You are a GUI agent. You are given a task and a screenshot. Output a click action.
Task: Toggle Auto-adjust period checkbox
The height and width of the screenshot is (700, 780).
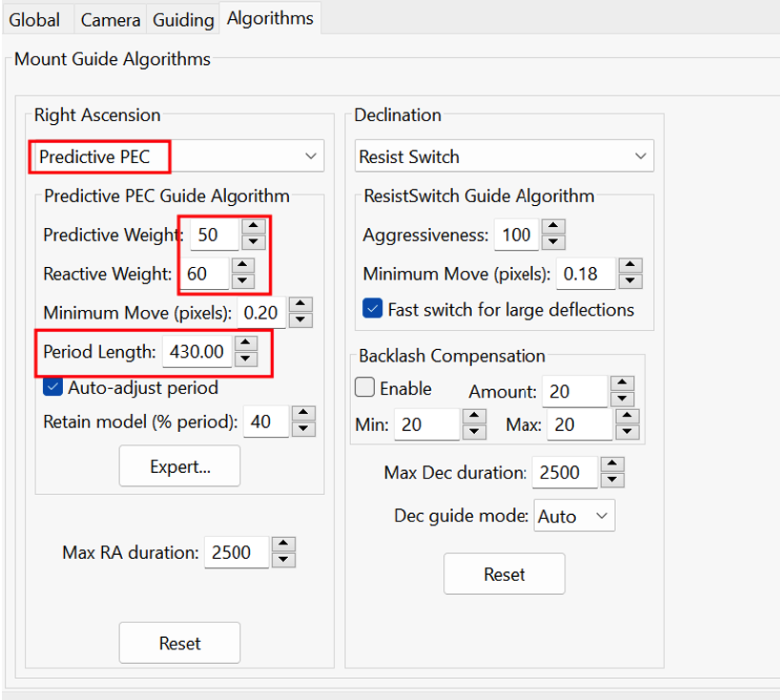52,386
